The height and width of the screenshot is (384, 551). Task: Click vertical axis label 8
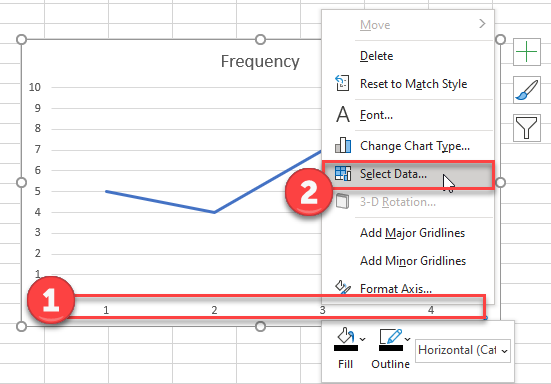[38, 129]
